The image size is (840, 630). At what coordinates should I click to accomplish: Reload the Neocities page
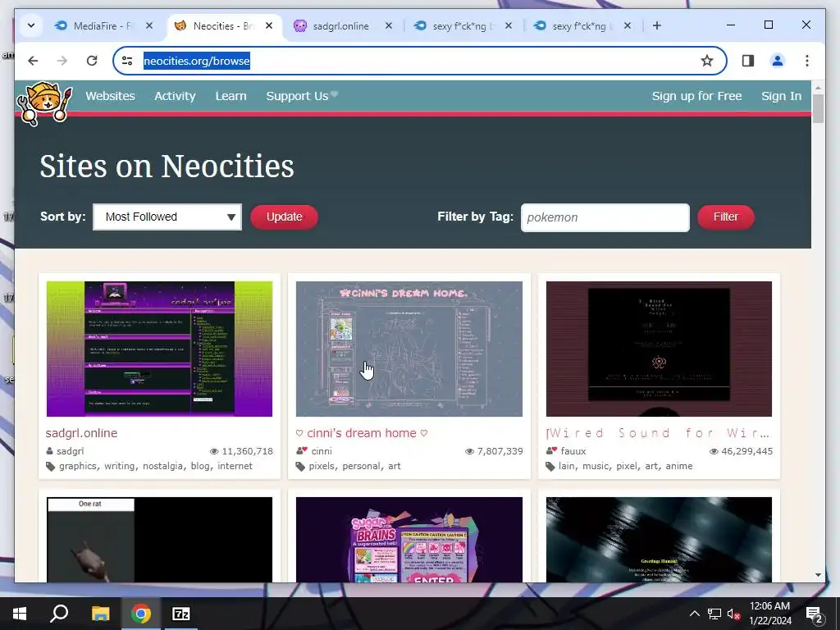tap(92, 61)
